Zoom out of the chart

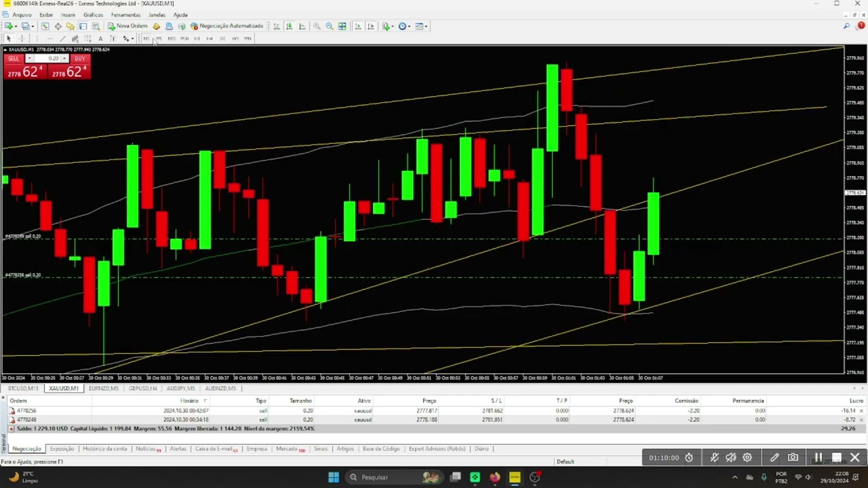coord(330,26)
